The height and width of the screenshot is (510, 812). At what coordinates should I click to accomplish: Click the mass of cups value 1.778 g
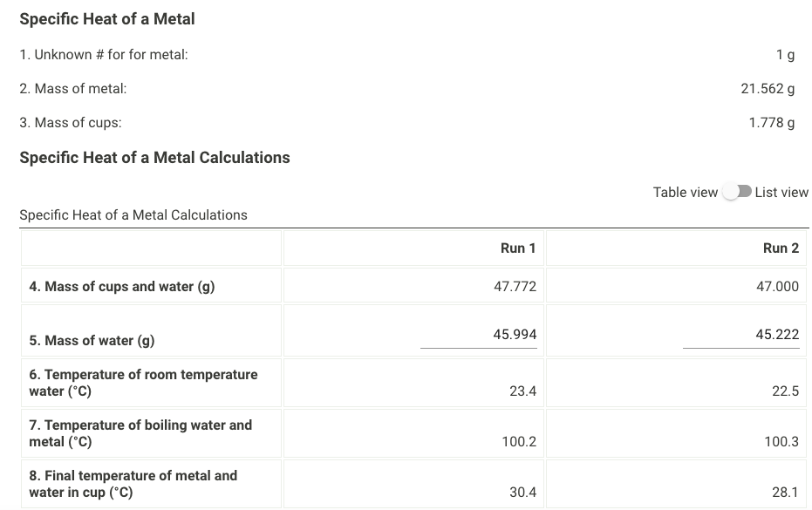pyautogui.click(x=772, y=123)
